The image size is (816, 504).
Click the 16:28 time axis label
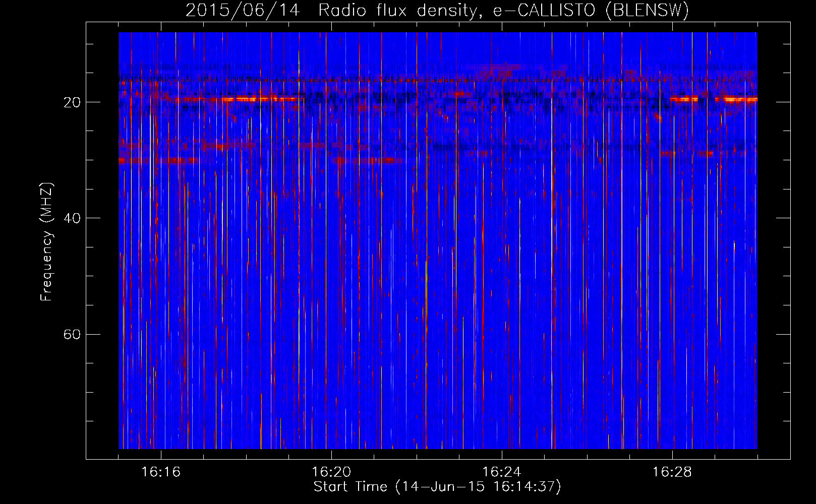pos(672,472)
